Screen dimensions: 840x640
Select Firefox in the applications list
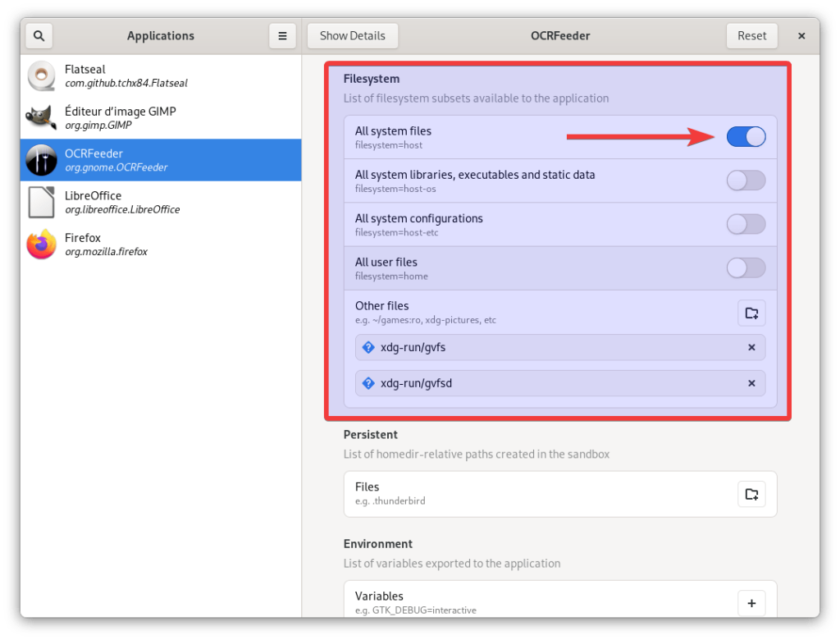(x=161, y=244)
